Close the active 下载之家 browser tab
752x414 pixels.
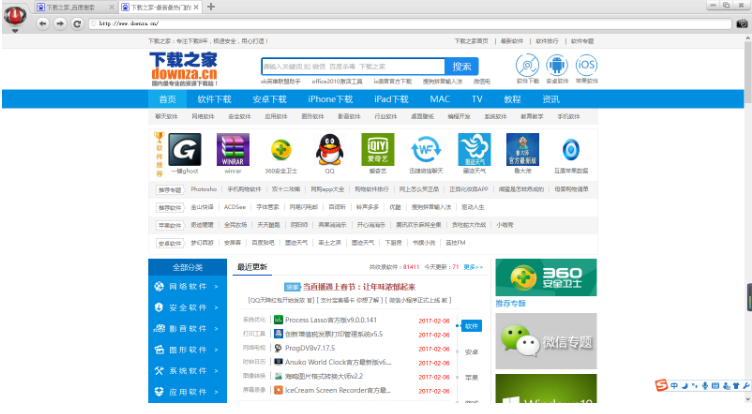(x=196, y=7)
